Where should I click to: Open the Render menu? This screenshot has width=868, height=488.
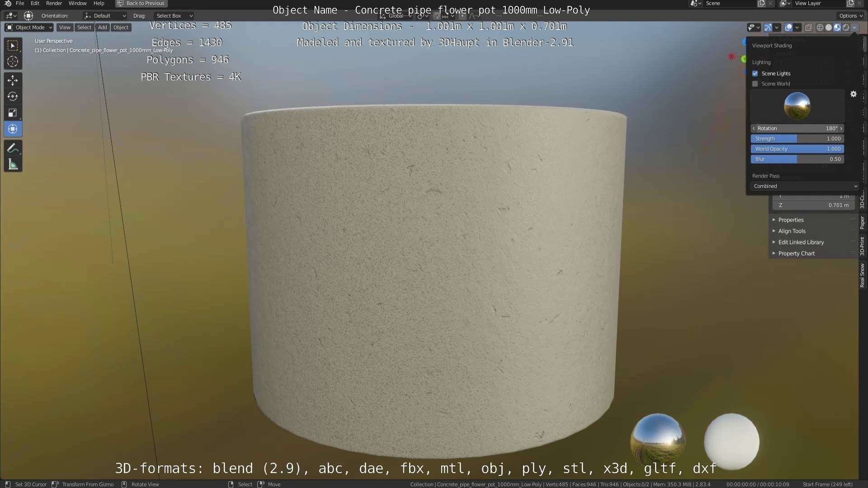[x=54, y=3]
